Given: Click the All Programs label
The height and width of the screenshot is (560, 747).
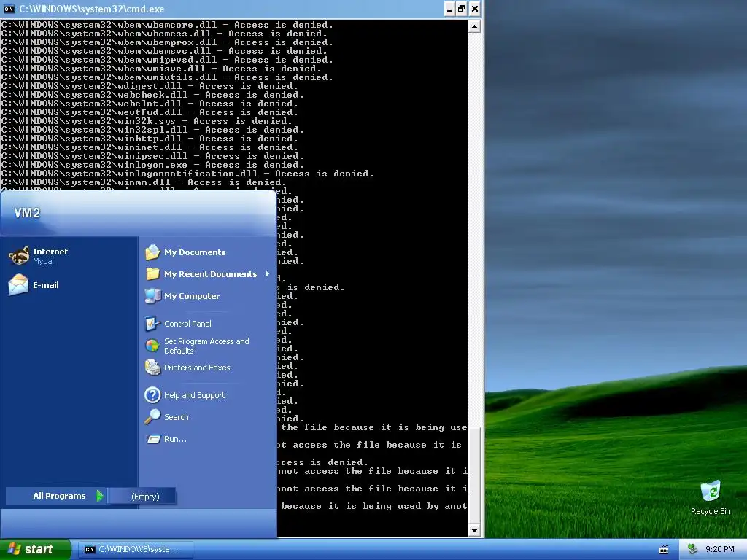Looking at the screenshot, I should pyautogui.click(x=59, y=496).
